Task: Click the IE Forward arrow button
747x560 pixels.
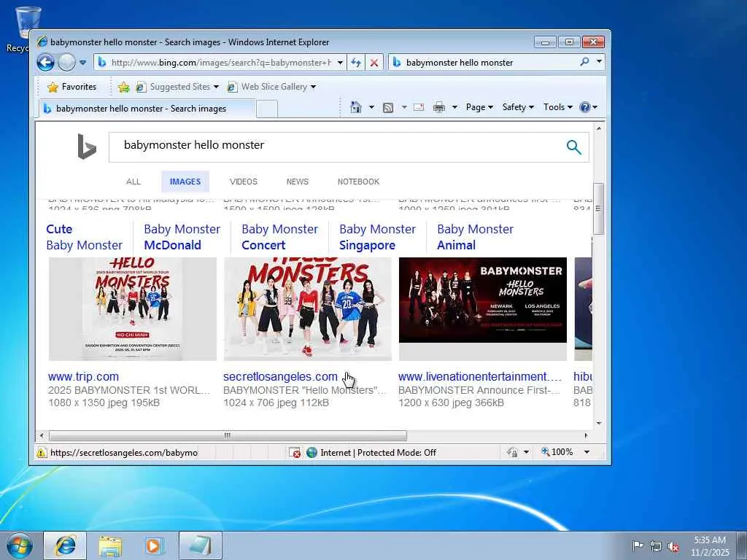Action: pos(66,63)
